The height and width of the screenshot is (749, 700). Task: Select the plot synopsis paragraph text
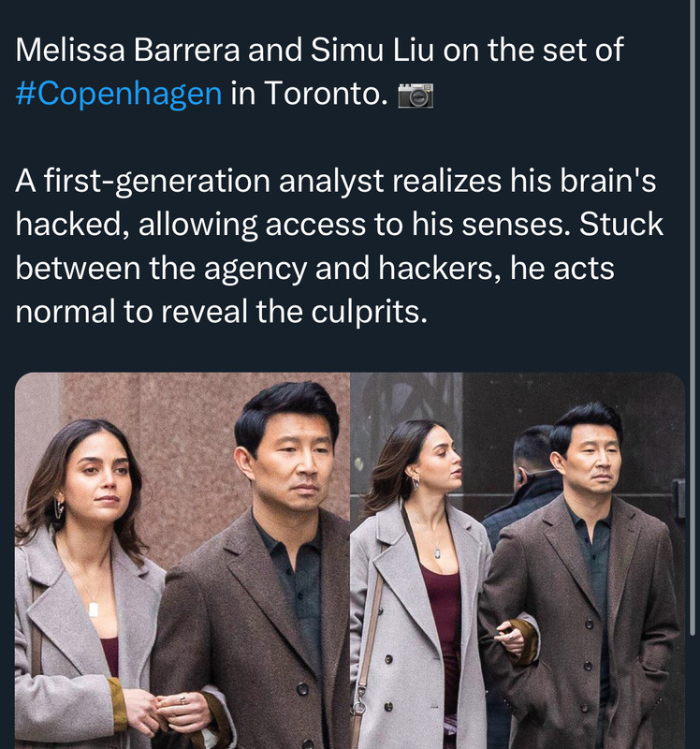coord(339,246)
